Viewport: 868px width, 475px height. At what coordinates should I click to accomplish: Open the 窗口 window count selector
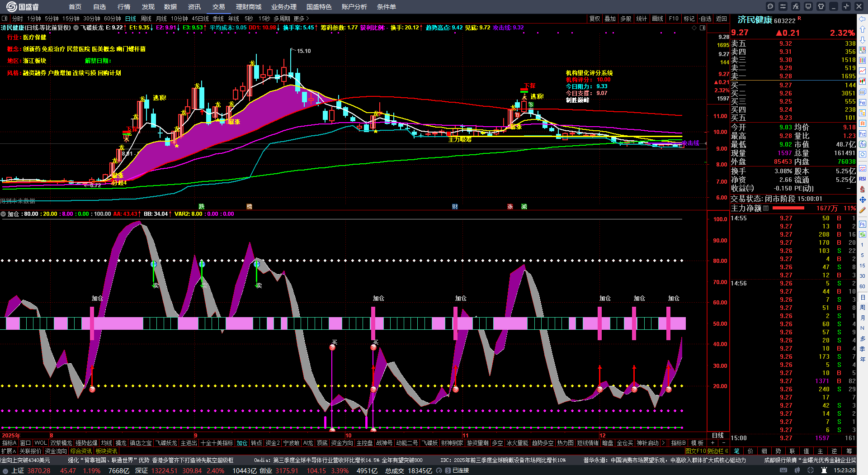[x=25, y=443]
